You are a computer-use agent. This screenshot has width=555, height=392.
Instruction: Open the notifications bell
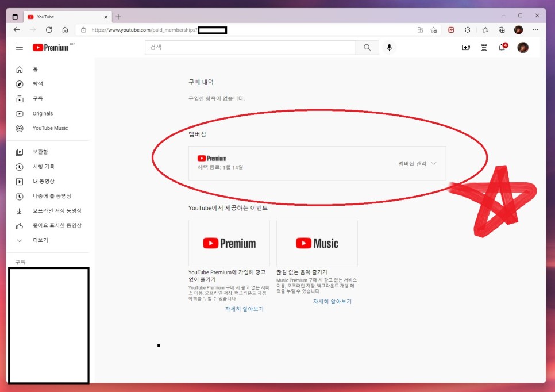pos(502,48)
